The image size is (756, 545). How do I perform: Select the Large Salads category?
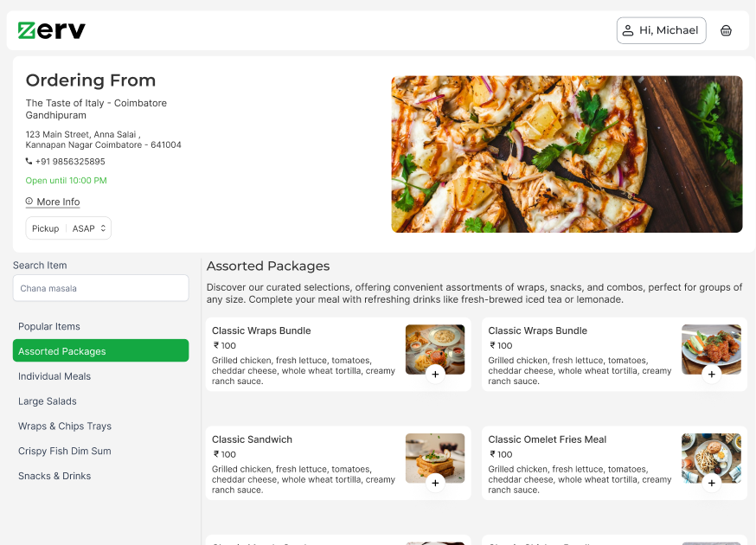click(47, 401)
